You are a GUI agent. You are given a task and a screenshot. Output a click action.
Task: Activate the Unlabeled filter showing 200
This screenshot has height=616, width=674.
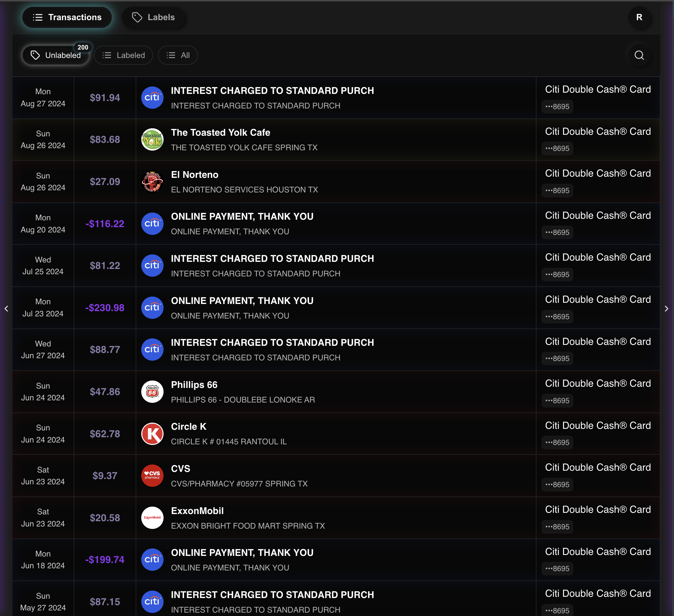point(55,55)
